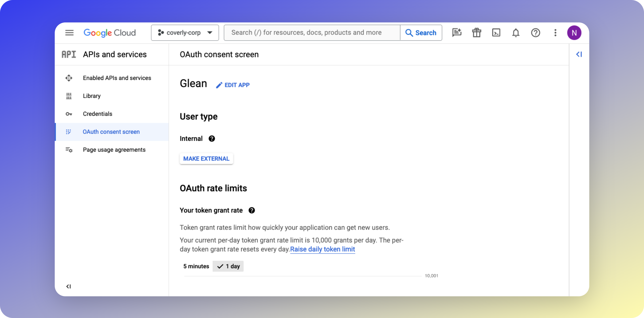Open the more options three-dot icon
Image resolution: width=644 pixels, height=318 pixels.
555,32
